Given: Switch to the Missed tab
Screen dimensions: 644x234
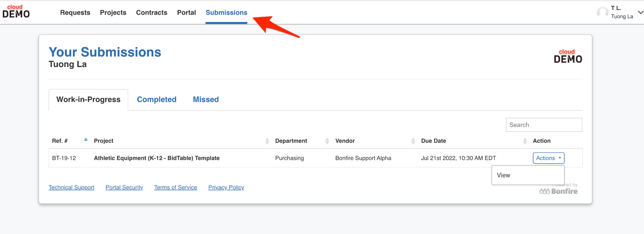Looking at the screenshot, I should point(206,100).
